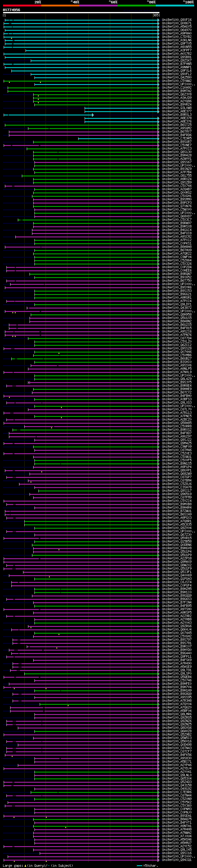The width and height of the screenshot is (197, 868).
Task: Select hit label UniRef100_Q7XN76
Action: [x=177, y=206]
